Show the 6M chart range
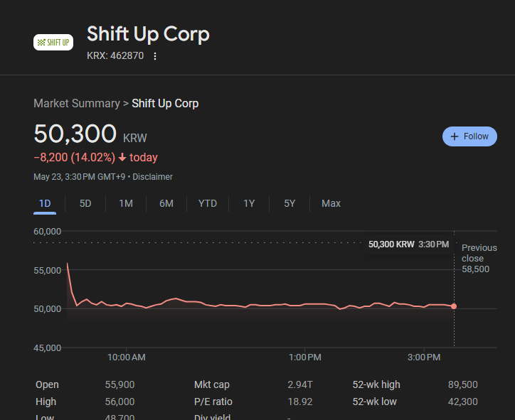This screenshot has width=515, height=420. (166, 203)
